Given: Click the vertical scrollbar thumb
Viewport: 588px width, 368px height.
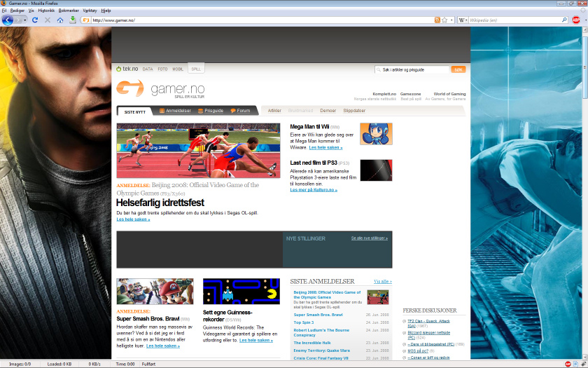Looking at the screenshot, I should click(584, 67).
